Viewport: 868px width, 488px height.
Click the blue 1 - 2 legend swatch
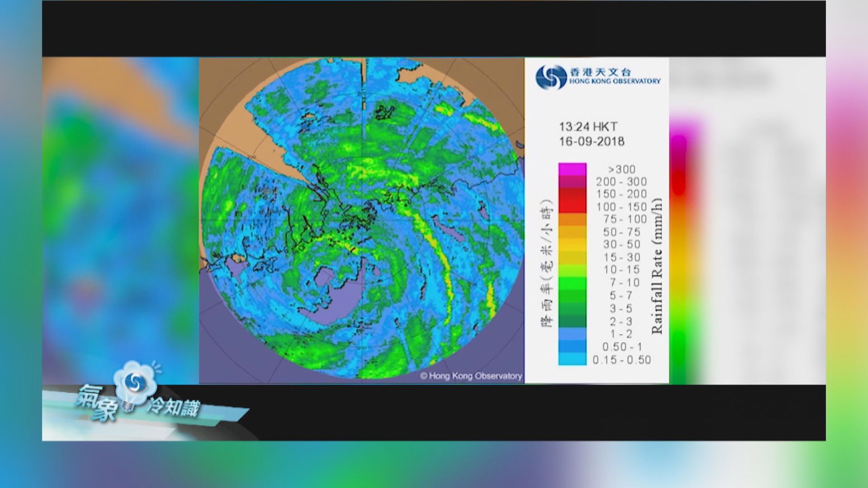pos(572,334)
